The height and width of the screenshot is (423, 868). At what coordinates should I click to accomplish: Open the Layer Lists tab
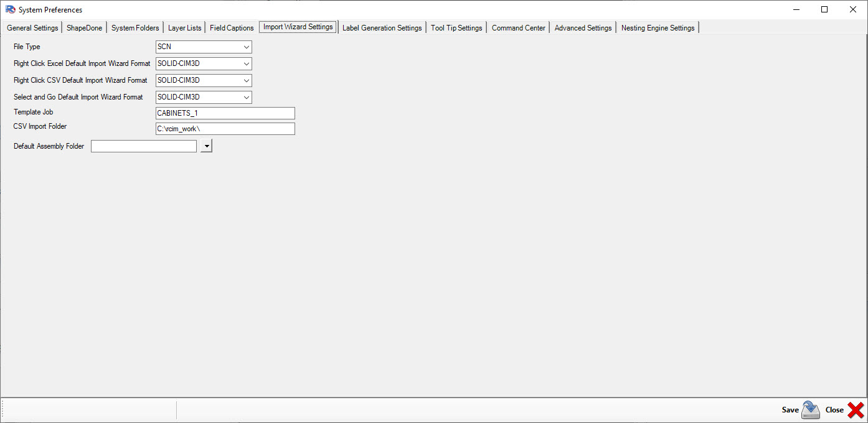tap(184, 27)
